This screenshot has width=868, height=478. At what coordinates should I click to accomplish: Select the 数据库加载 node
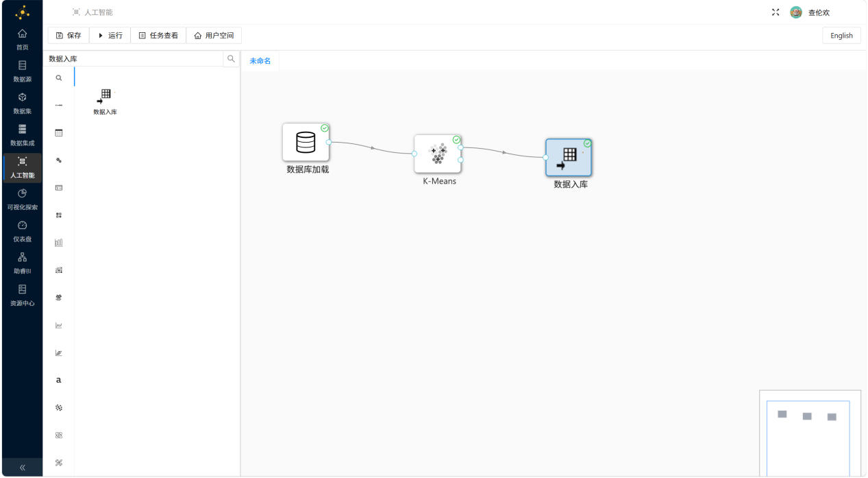(x=306, y=142)
